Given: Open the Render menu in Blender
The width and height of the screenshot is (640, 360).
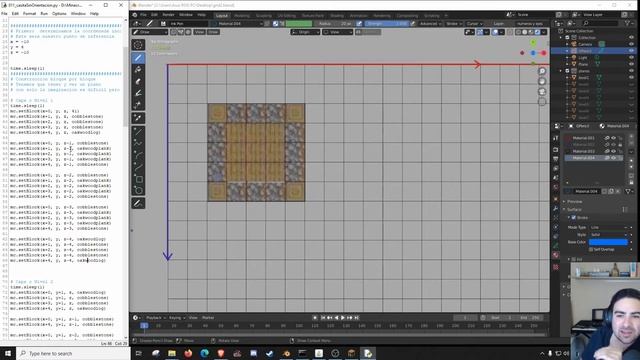Looking at the screenshot, I should 168,15.
